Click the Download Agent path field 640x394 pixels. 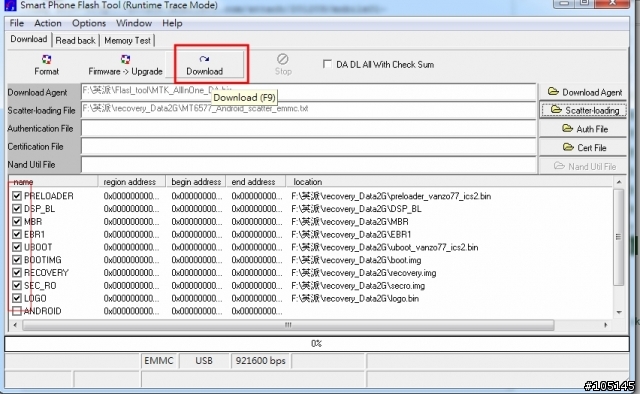tap(309, 92)
